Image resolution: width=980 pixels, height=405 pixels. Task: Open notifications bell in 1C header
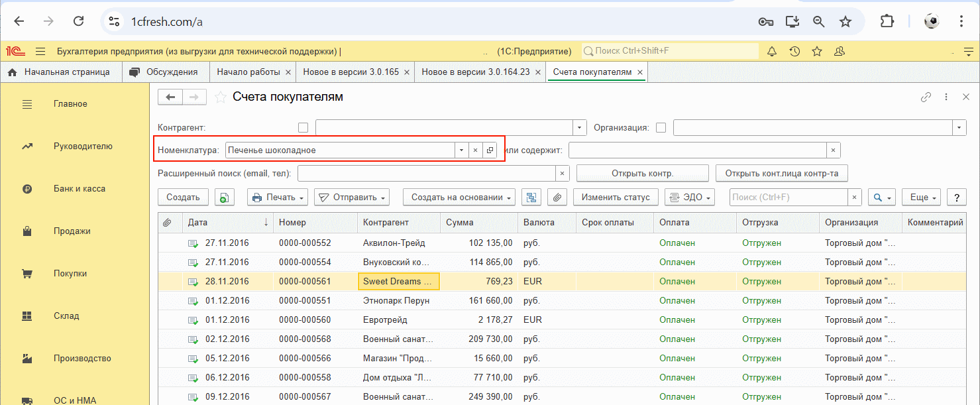[x=772, y=51]
